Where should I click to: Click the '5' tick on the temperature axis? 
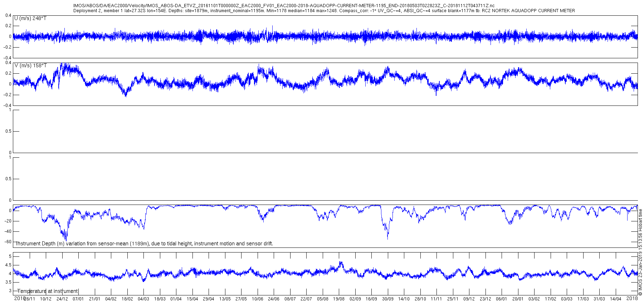[10, 256]
